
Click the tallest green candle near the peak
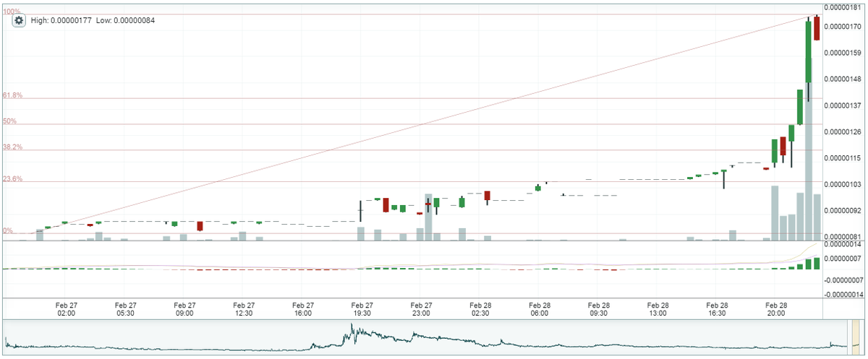click(x=809, y=52)
